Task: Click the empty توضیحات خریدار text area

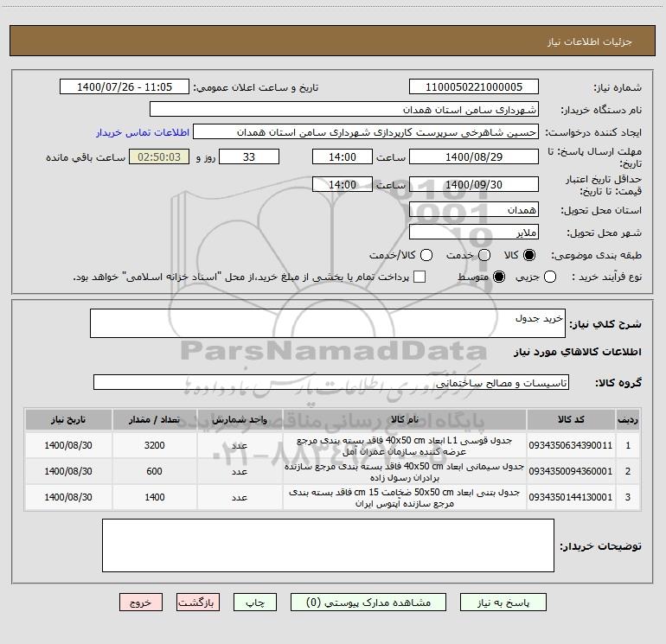Action: point(328,545)
